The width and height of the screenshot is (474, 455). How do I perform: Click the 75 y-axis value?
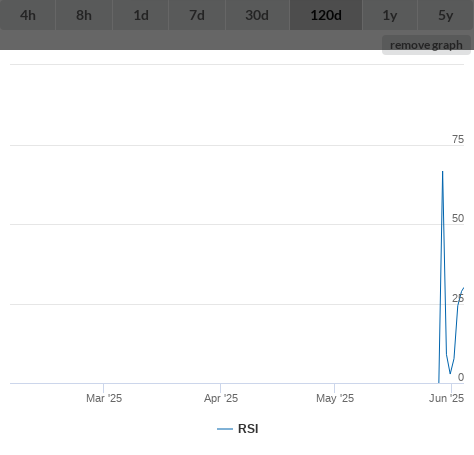tap(458, 139)
